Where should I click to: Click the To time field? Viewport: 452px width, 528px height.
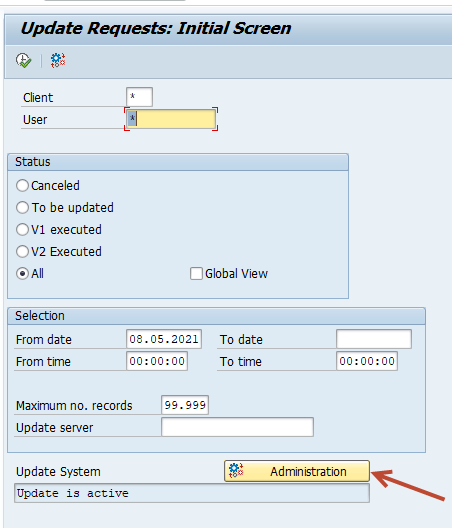(x=367, y=361)
